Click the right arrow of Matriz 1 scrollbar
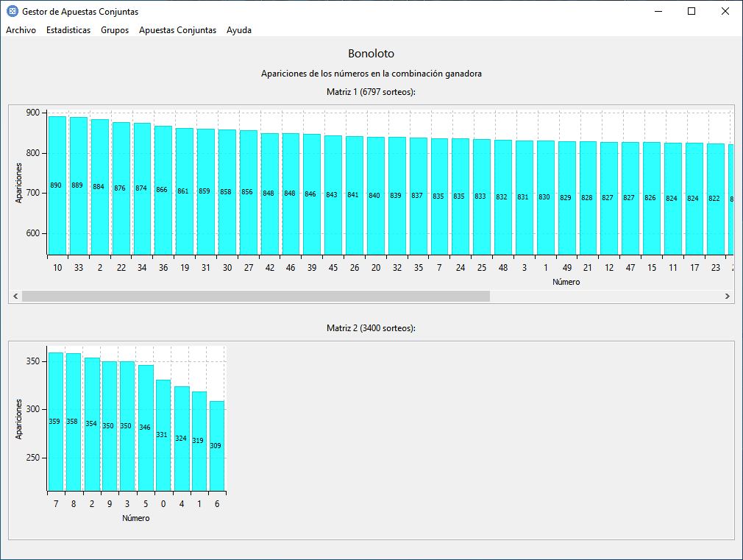743x560 pixels. coord(728,297)
